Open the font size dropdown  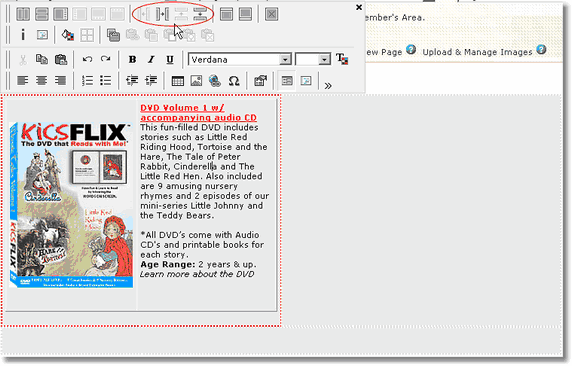324,59
